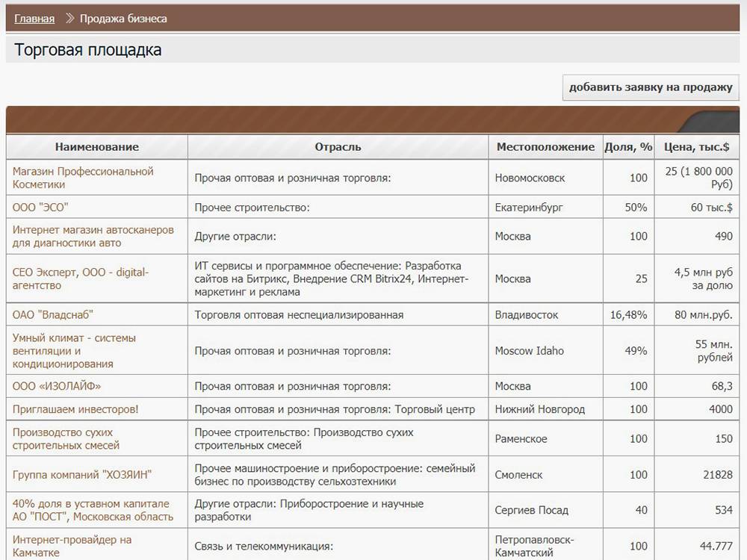Click the добавить заявку на продажу button
Image resolution: width=747 pixels, height=560 pixels.
[x=651, y=87]
